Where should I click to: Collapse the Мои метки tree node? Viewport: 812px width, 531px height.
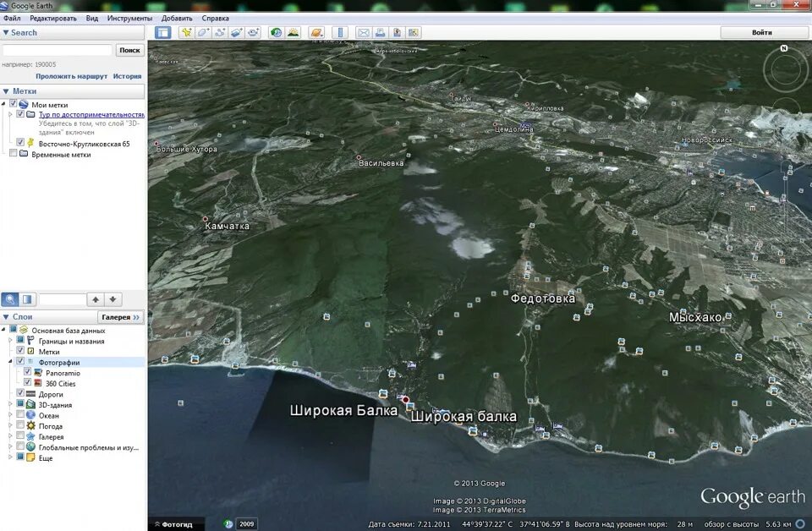pyautogui.click(x=3, y=104)
